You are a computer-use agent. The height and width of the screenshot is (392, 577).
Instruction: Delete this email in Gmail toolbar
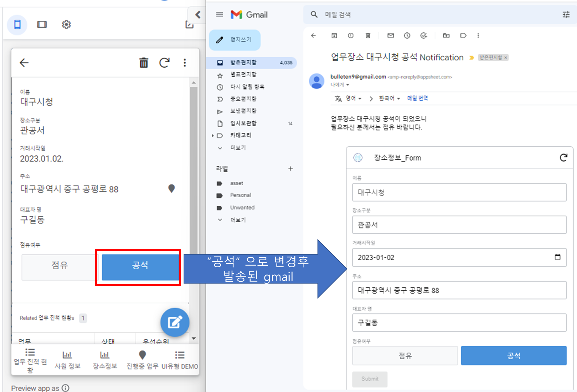[368, 35]
